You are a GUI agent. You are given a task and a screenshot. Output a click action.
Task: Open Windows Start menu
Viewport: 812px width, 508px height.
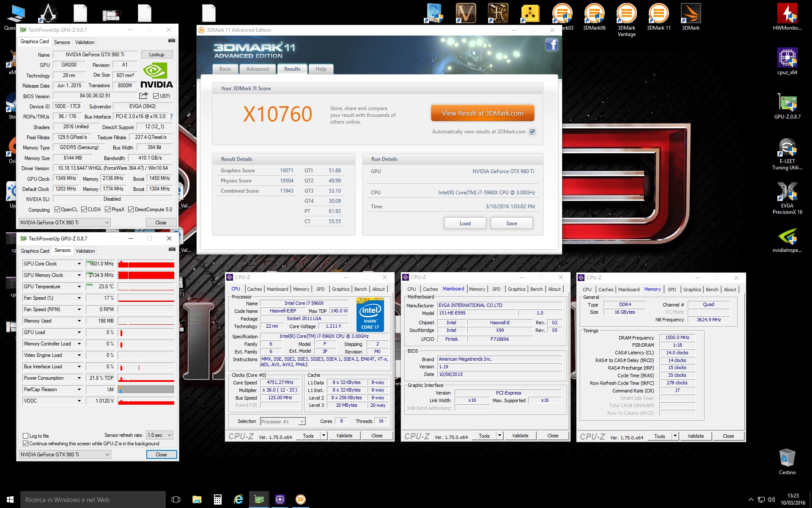click(10, 500)
